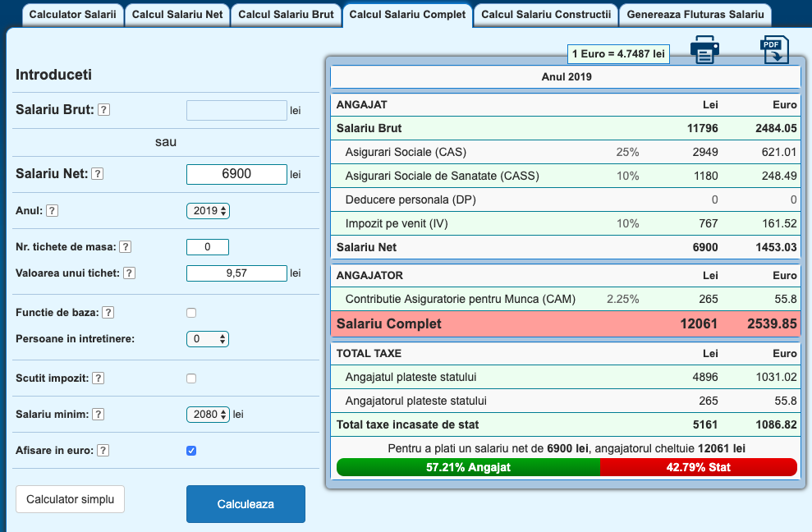The height and width of the screenshot is (532, 812).
Task: Expand Persoane in intretinere dropdown
Action: [x=208, y=339]
